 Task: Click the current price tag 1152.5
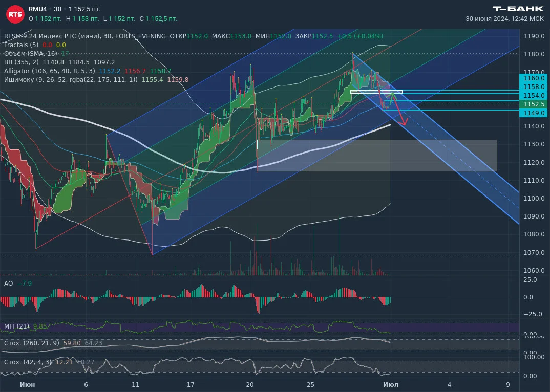pyautogui.click(x=534, y=104)
